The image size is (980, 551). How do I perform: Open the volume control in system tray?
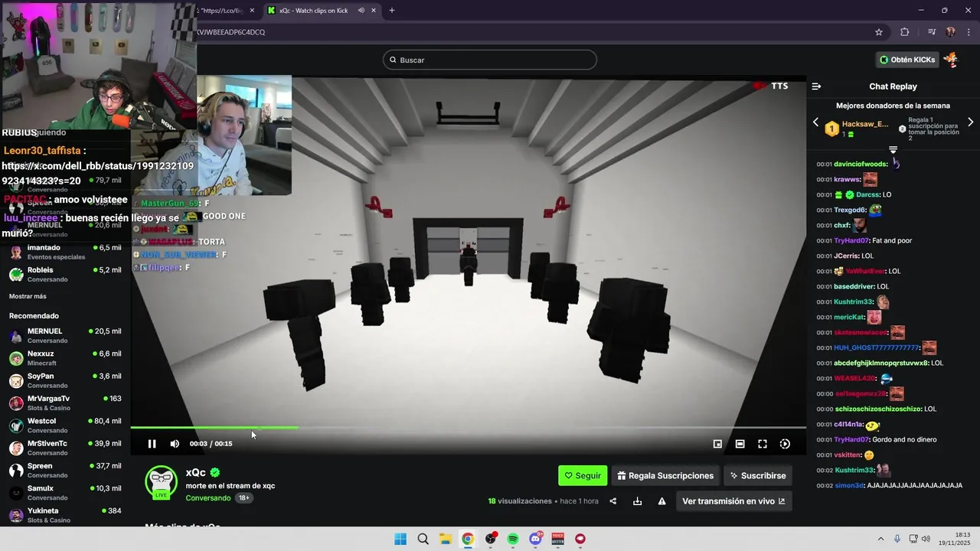(926, 539)
